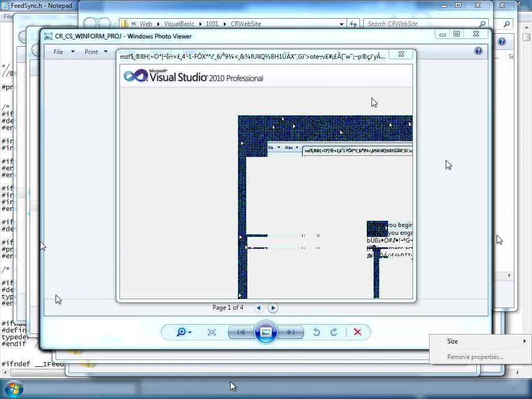Viewport: 532px width, 399px height.
Task: Click the help icon in the background Explorer window
Action: pyautogui.click(x=501, y=42)
